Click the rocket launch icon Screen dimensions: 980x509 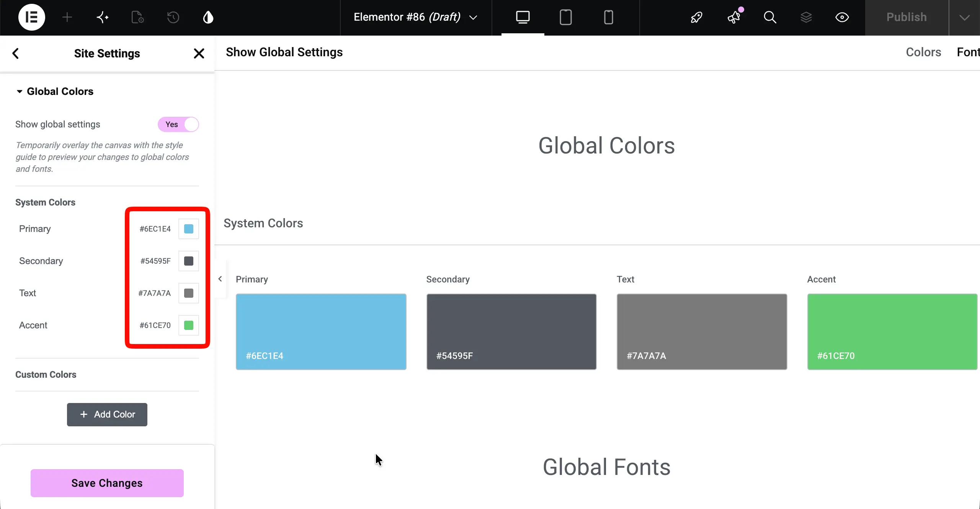(696, 17)
